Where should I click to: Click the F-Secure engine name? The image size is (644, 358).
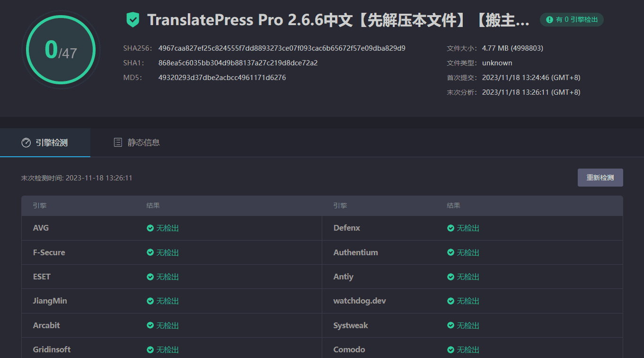point(49,252)
